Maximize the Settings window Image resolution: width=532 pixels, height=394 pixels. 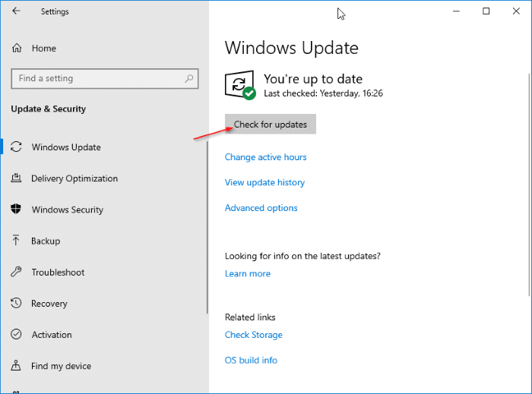486,11
